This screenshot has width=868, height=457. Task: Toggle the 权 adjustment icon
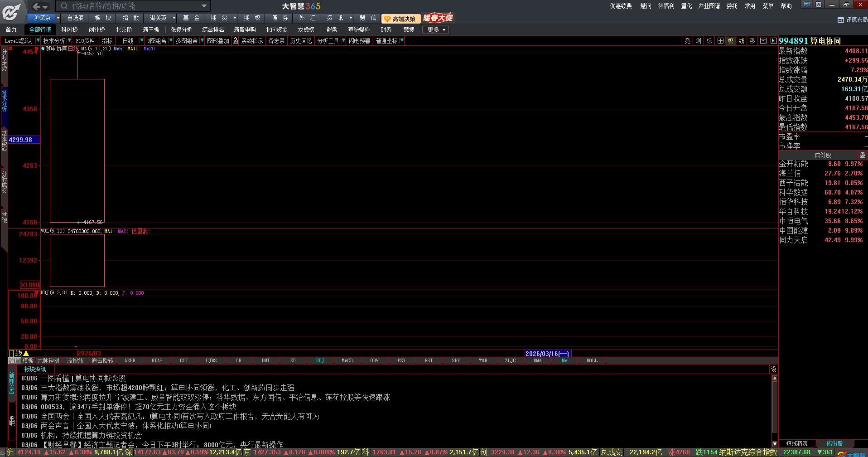[x=730, y=41]
